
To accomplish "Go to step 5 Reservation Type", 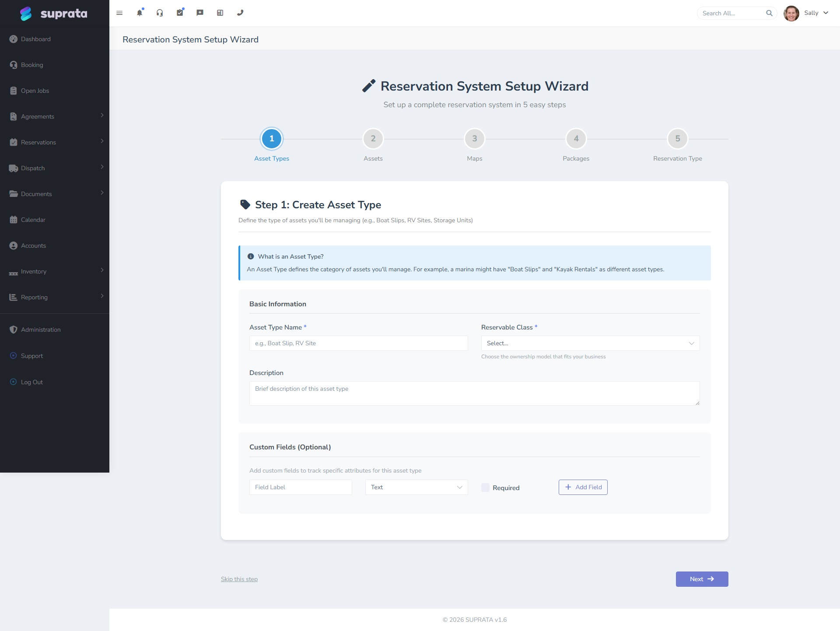I will [x=678, y=139].
